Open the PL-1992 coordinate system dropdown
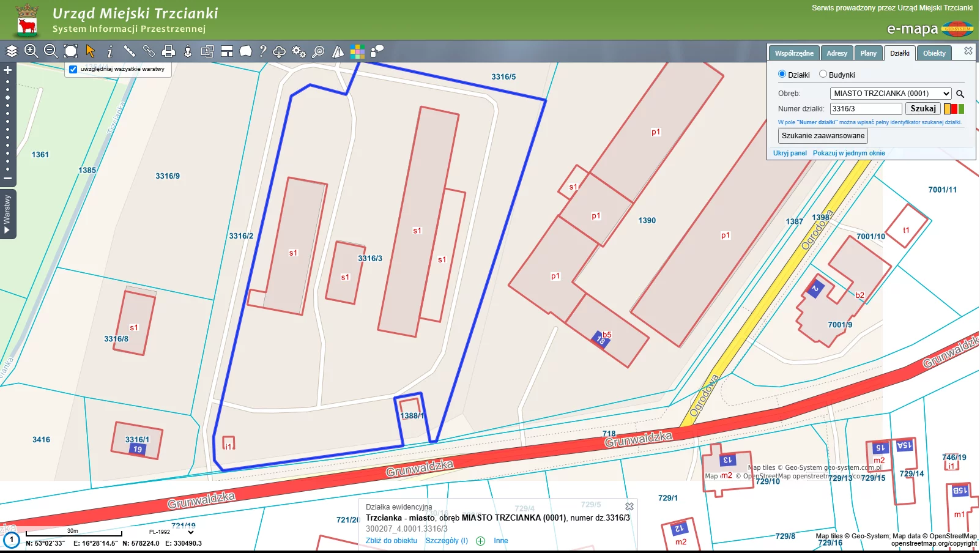 [190, 532]
